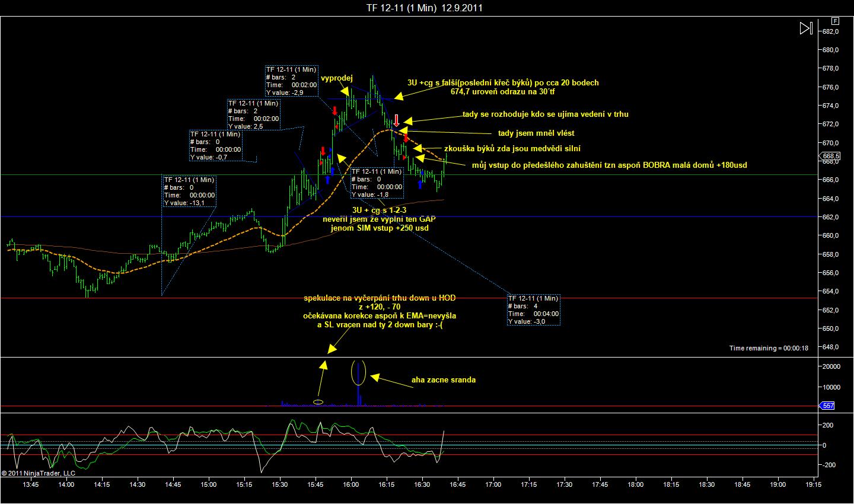Screen dimensions: 854x504
Task: Click the 'tady jsem mněl vlést' annotation
Action: 536,133
